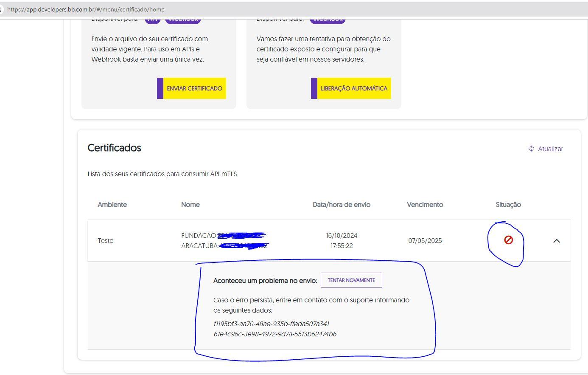Click the expiration date 07/05/2025
The width and height of the screenshot is (588, 375).
[x=425, y=241]
